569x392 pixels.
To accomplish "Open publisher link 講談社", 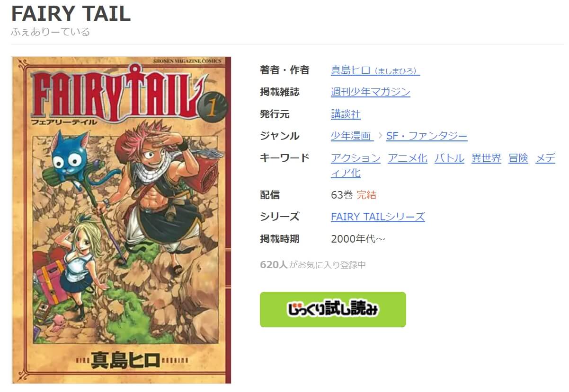I will [x=346, y=114].
